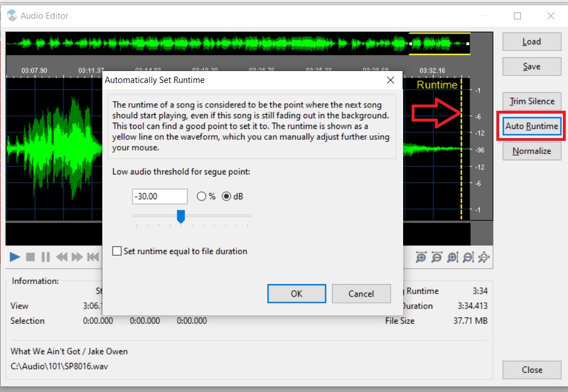Image resolution: width=568 pixels, height=392 pixels.
Task: Click the overview waveform selection's right handle
Action: pos(468,44)
